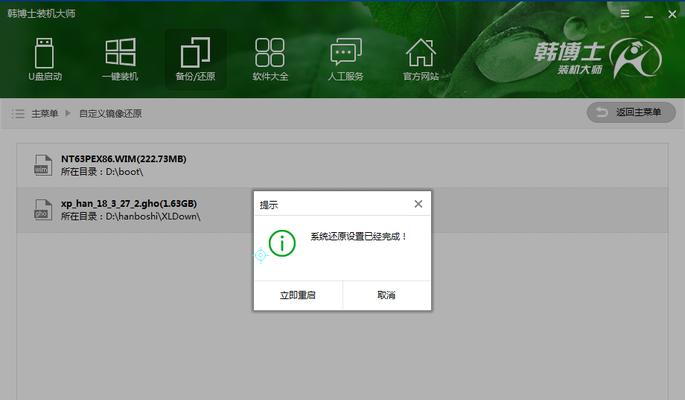This screenshot has height=400, width=685.
Task: Click the 返回主菜单 button
Action: [x=631, y=113]
